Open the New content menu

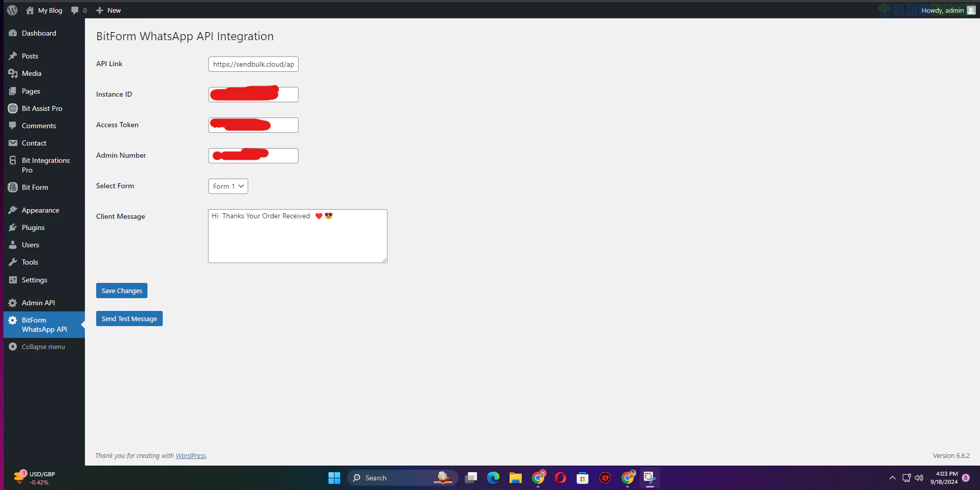click(108, 10)
